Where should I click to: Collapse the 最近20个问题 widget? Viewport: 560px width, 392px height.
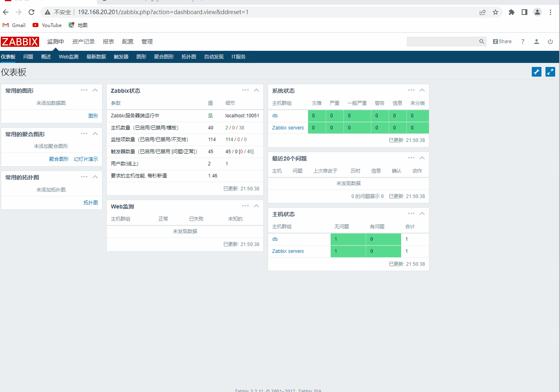pyautogui.click(x=422, y=158)
